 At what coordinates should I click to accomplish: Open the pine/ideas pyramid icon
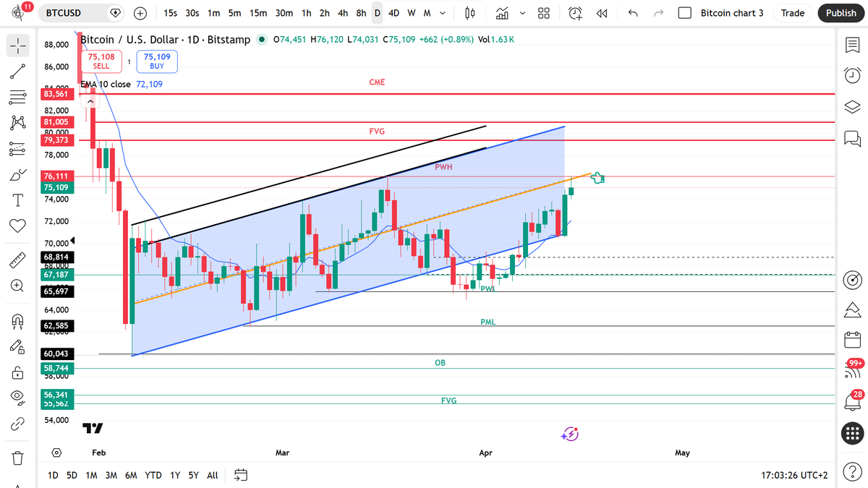click(x=852, y=311)
